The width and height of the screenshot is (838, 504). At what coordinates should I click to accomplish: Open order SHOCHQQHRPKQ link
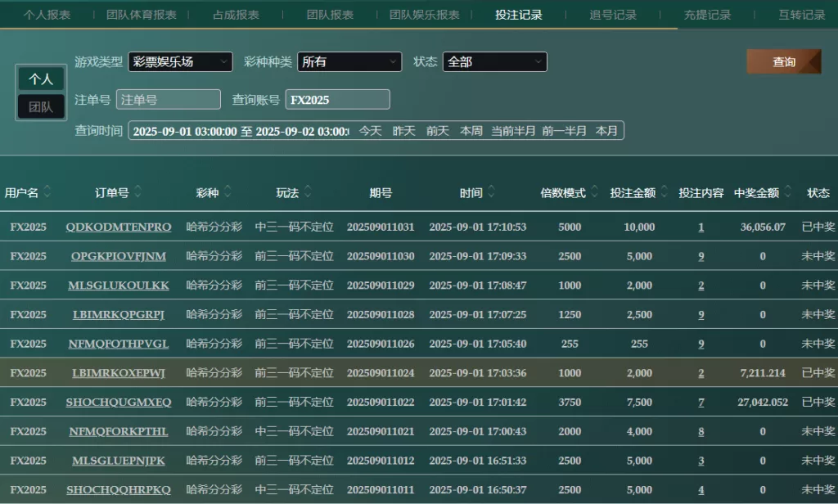119,489
